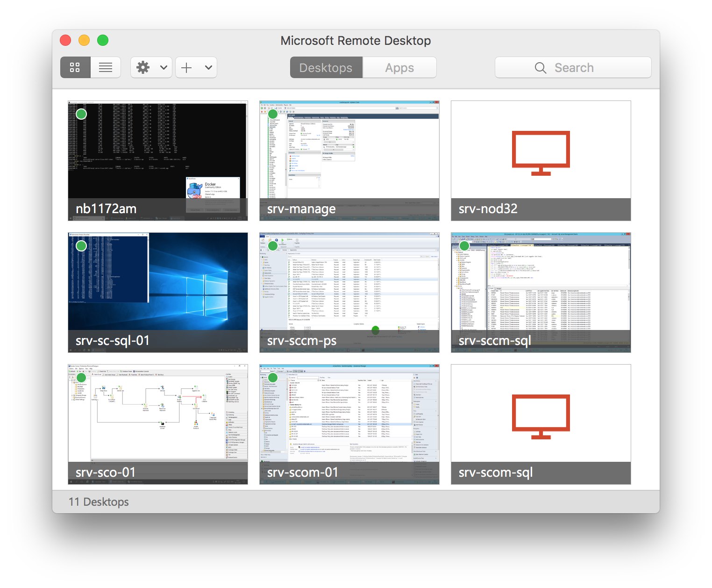Select the Apps tab
The width and height of the screenshot is (712, 588).
[x=399, y=68]
